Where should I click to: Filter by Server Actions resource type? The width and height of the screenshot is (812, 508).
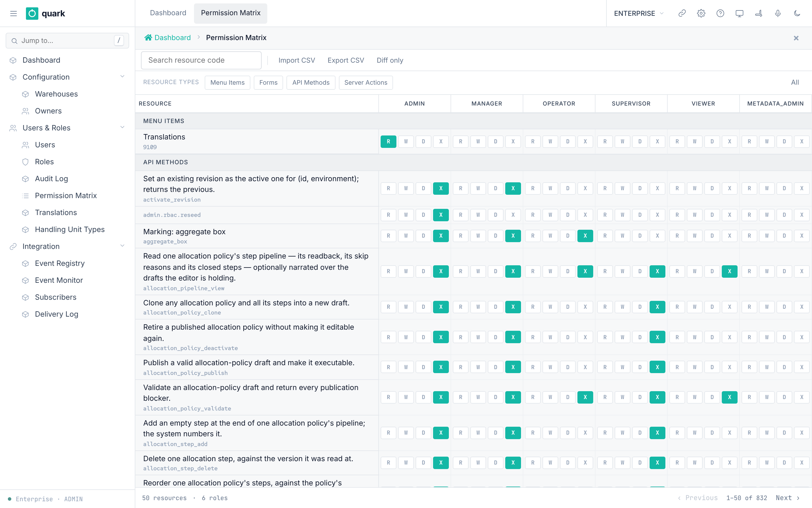pyautogui.click(x=365, y=83)
